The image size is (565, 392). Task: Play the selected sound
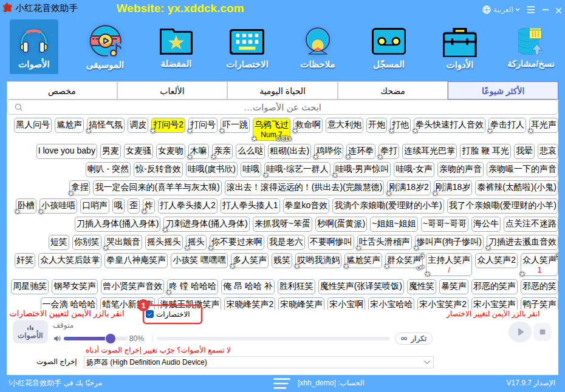pos(519,332)
